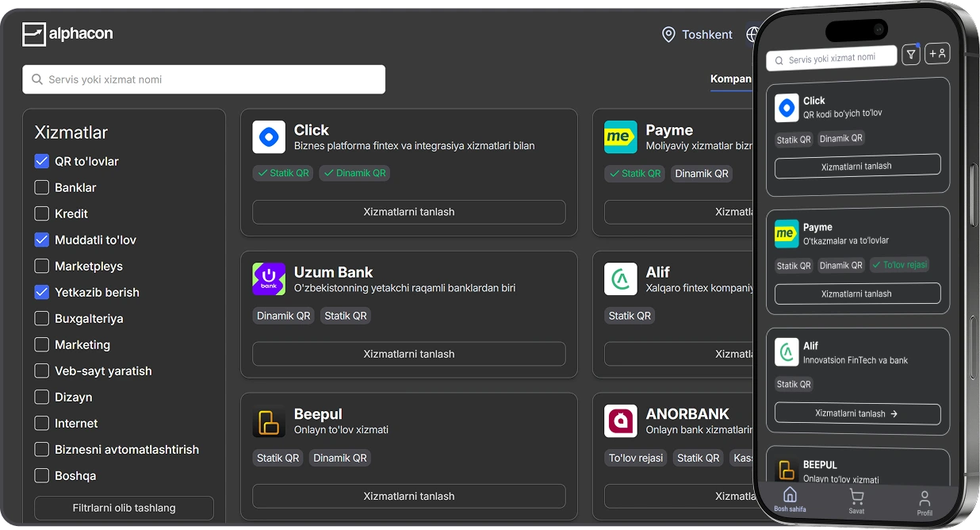The image size is (980, 530).
Task: Select Dinamik QR tag on Uzum Bank card
Action: pos(283,316)
